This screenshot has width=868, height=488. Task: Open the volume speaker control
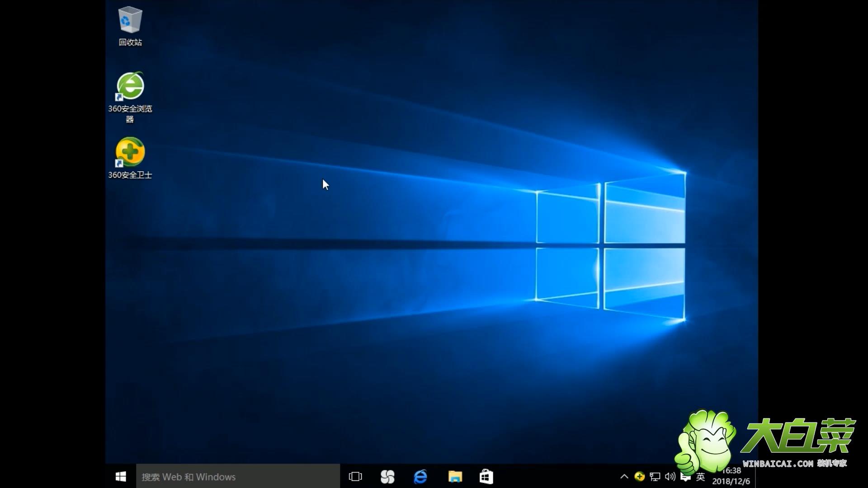point(670,476)
